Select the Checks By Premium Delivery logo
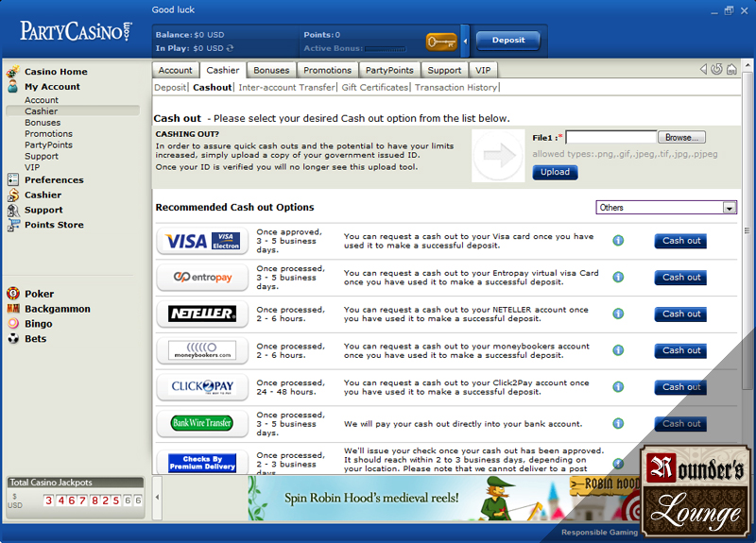 click(202, 463)
